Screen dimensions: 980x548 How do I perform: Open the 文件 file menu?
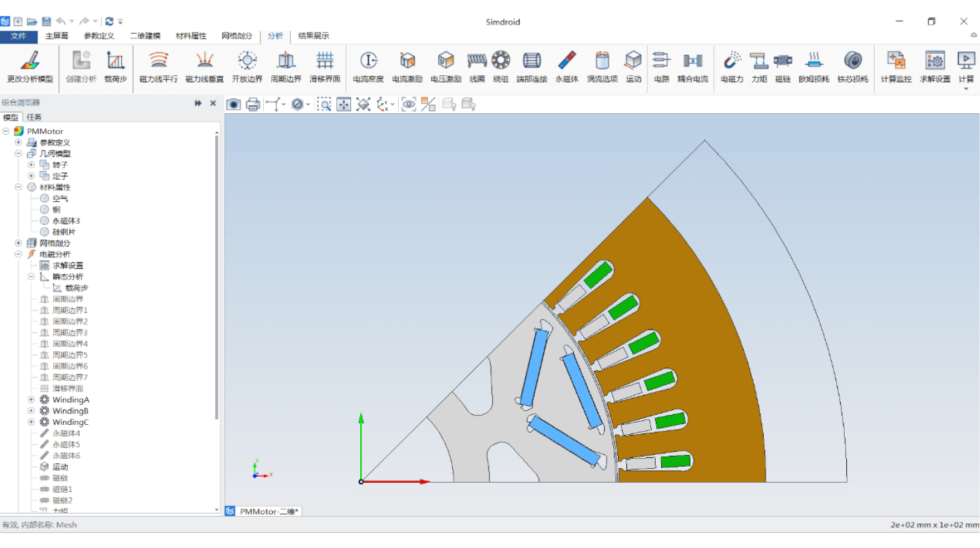tap(19, 36)
